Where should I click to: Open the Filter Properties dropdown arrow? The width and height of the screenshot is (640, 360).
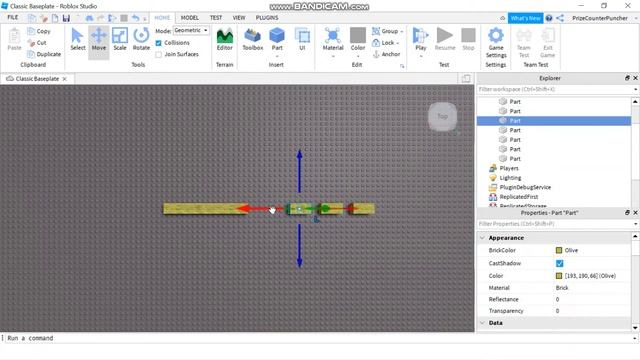pyautogui.click(x=635, y=224)
